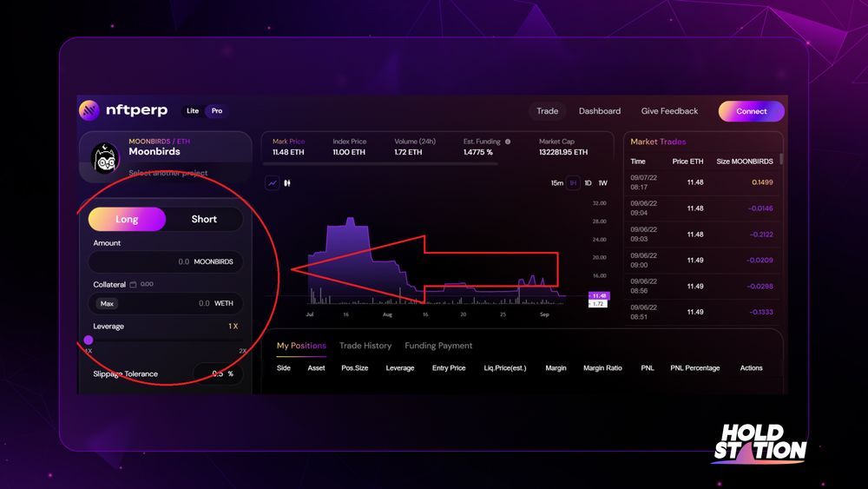868x489 pixels.
Task: Click trade size -0.1333
Action: (761, 312)
